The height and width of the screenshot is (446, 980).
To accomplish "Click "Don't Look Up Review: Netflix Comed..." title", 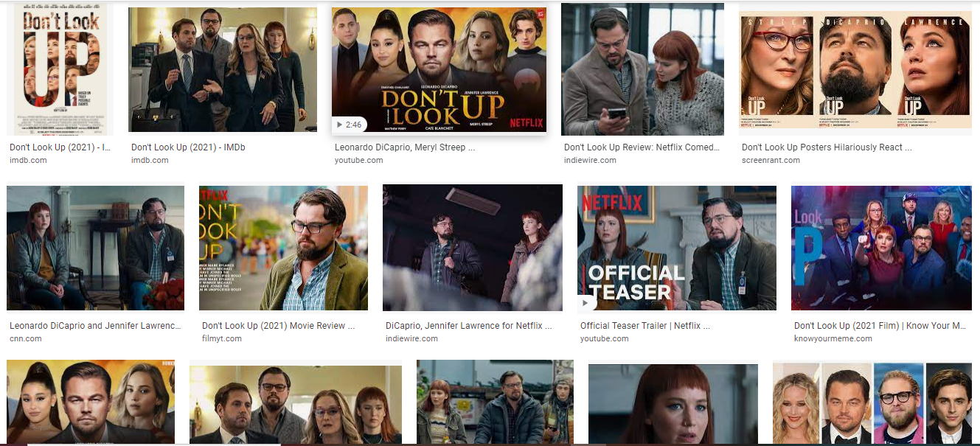I will pos(642,147).
